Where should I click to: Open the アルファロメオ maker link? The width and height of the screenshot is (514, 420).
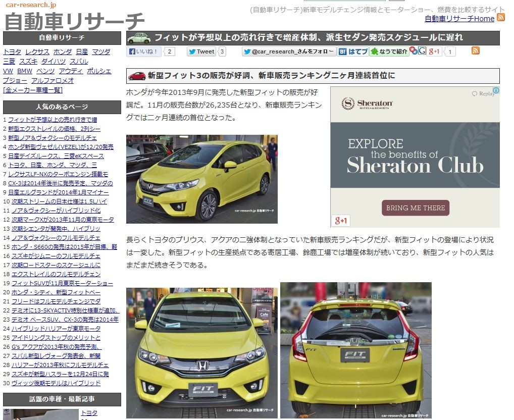(x=53, y=80)
